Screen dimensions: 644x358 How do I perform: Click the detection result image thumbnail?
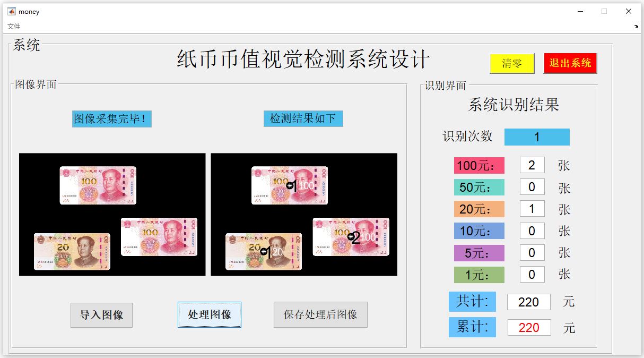click(x=304, y=215)
